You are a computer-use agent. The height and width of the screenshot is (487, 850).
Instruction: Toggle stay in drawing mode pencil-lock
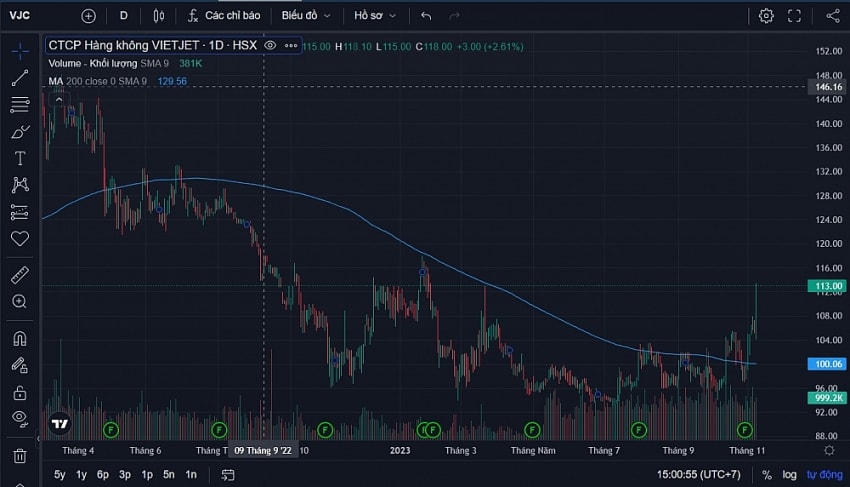(20, 366)
